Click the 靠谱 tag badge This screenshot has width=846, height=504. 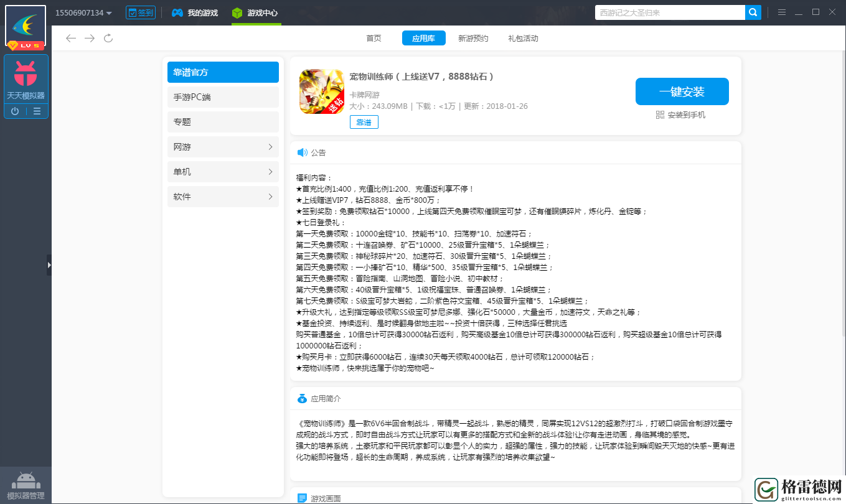pos(364,122)
